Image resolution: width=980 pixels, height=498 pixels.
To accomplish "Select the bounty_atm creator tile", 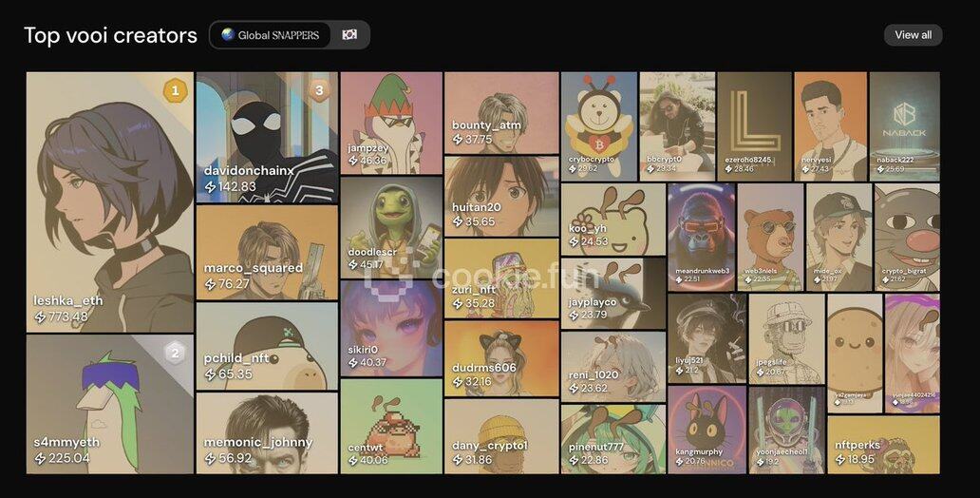I will [x=501, y=112].
